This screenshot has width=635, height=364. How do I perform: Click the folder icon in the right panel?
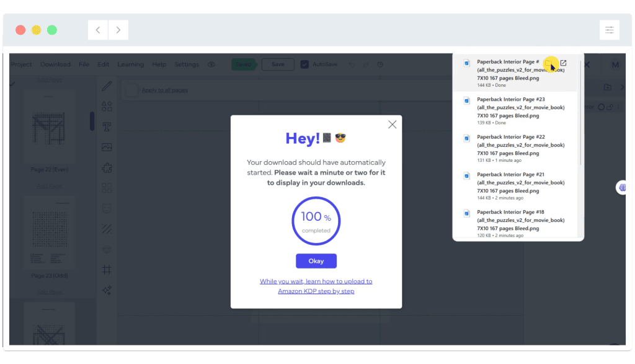tap(608, 87)
